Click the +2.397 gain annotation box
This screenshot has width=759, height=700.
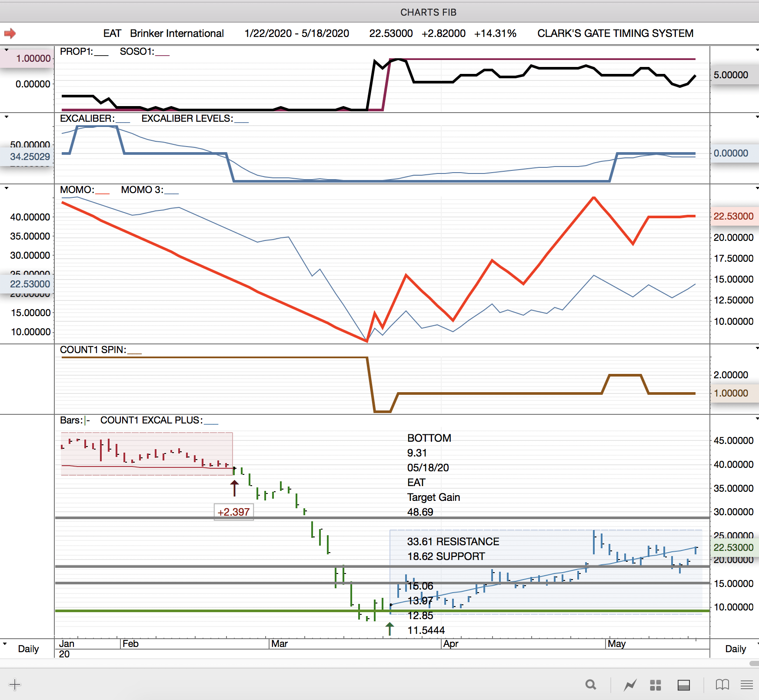[x=233, y=512]
